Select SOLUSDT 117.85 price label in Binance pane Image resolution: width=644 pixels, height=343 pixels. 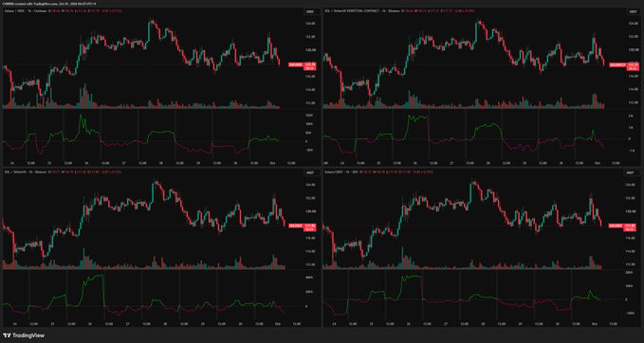303,226
